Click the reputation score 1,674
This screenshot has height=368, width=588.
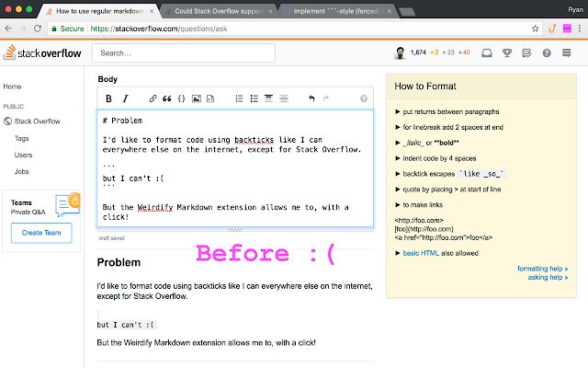[418, 52]
